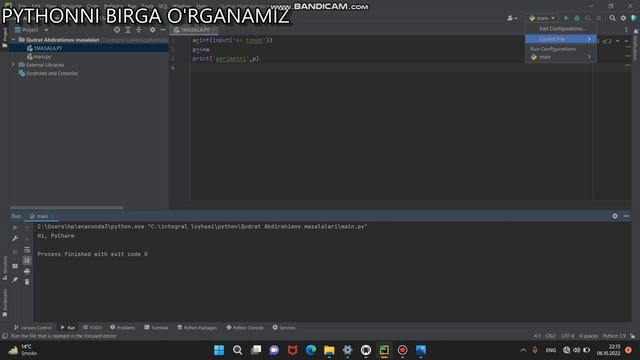Click Python 3.9 interpreter in status bar
The width and height of the screenshot is (640, 360).
pos(614,336)
